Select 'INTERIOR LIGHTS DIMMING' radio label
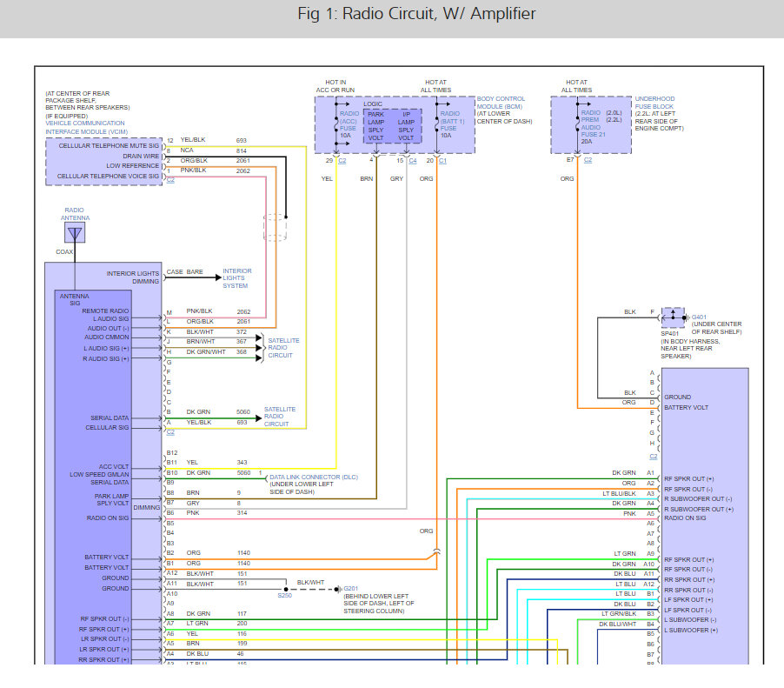The height and width of the screenshot is (688, 784). click(x=132, y=277)
